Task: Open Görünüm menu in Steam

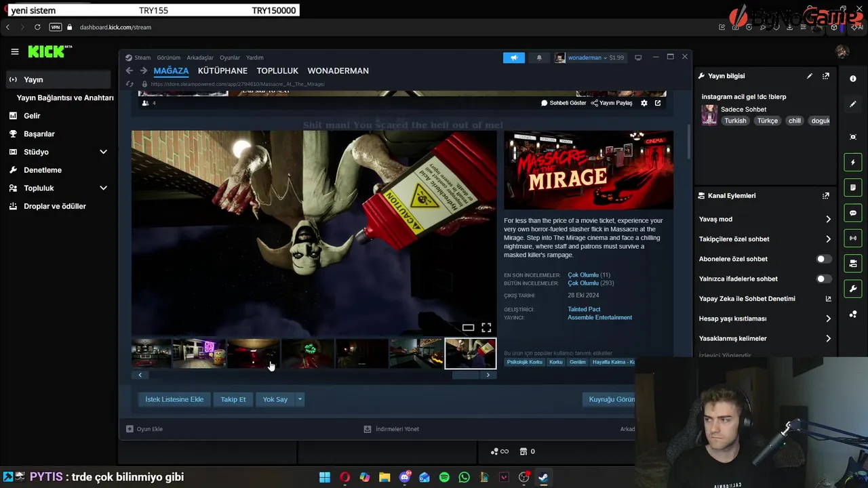Action: (x=169, y=58)
